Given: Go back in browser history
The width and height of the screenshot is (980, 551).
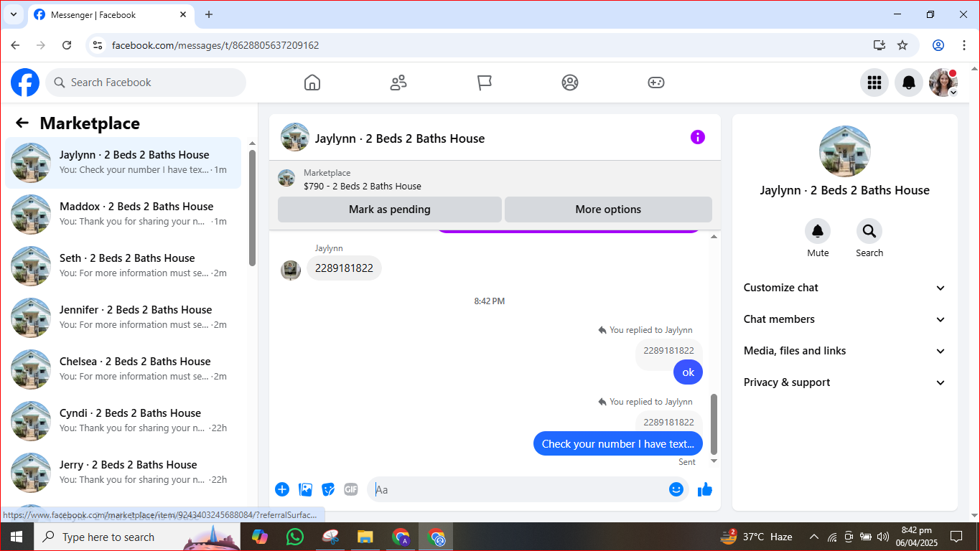Looking at the screenshot, I should coord(16,45).
